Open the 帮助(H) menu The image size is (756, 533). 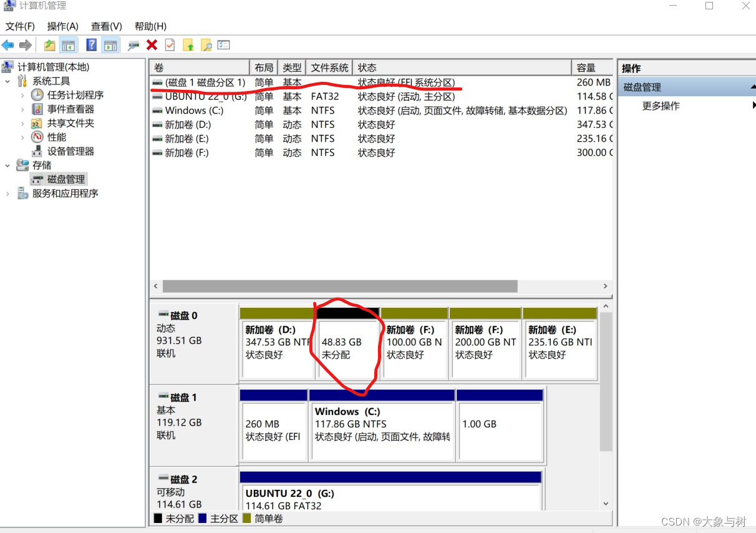pyautogui.click(x=150, y=26)
